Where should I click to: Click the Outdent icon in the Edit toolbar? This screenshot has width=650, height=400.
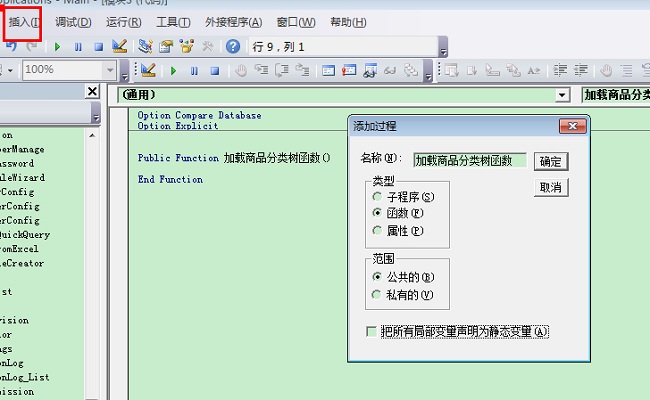coord(581,70)
